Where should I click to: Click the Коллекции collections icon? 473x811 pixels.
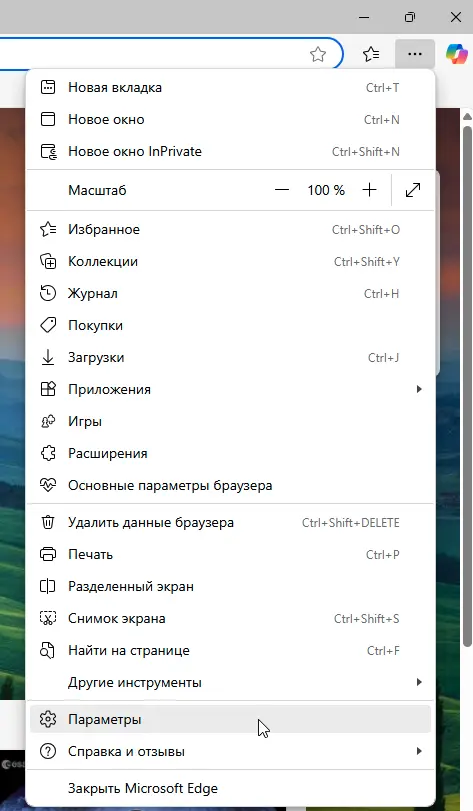(x=48, y=261)
